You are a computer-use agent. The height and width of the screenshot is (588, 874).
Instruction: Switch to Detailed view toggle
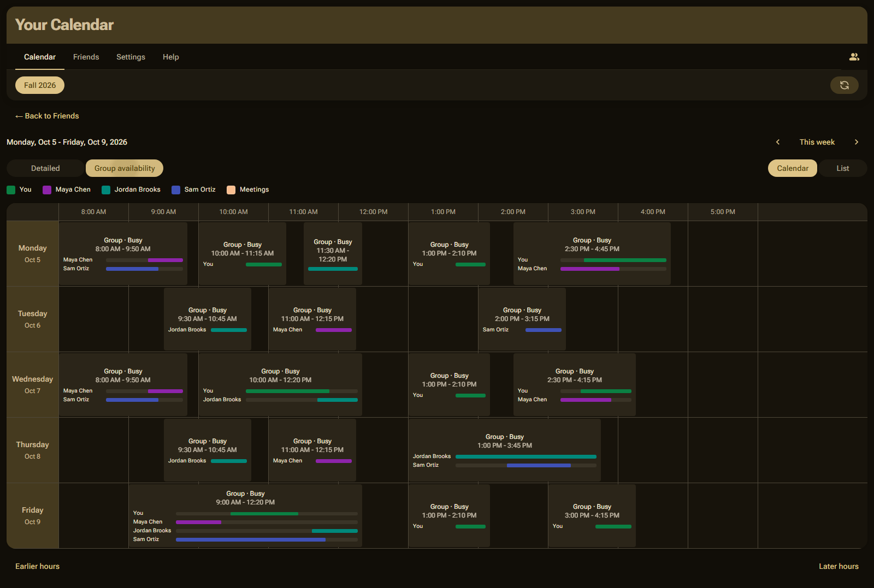45,168
